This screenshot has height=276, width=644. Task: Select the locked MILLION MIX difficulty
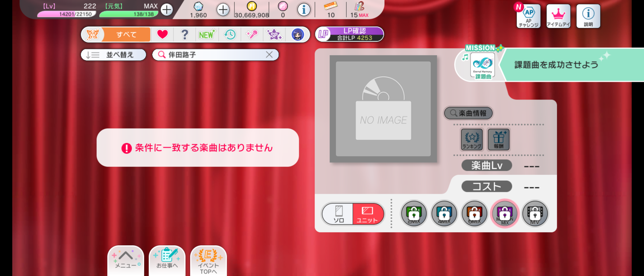[x=505, y=214]
